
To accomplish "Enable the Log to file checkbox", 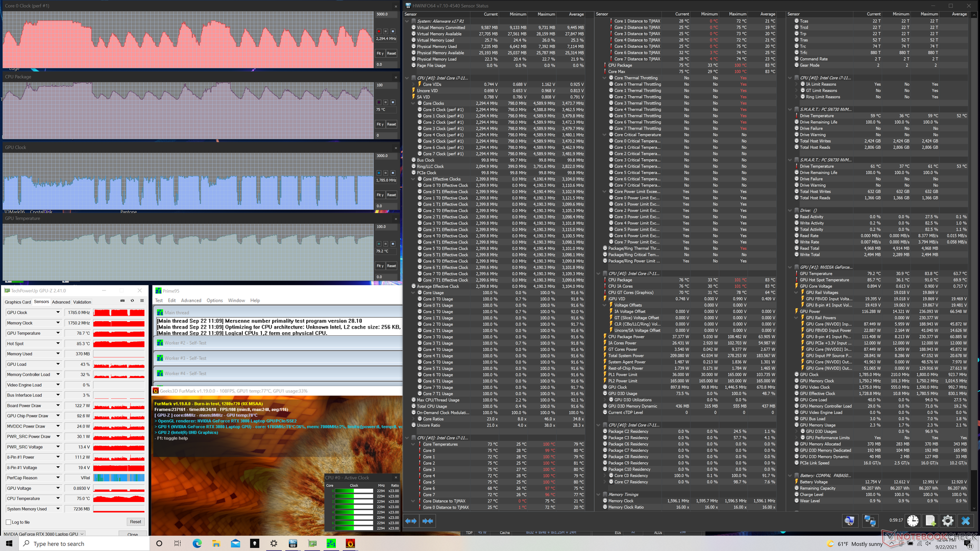I will (9, 522).
